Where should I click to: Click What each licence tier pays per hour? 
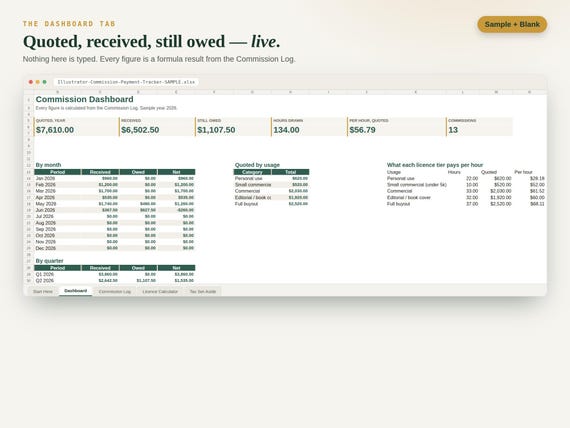(435, 165)
